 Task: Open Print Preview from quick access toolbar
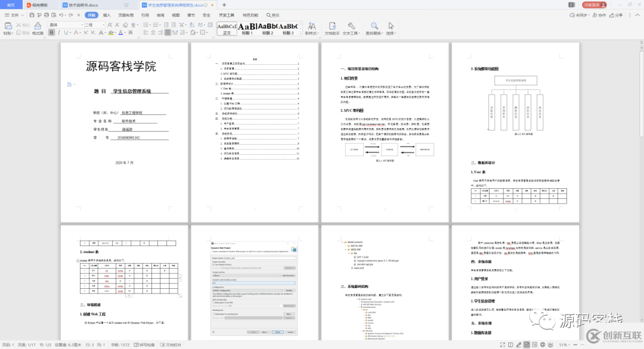point(54,15)
